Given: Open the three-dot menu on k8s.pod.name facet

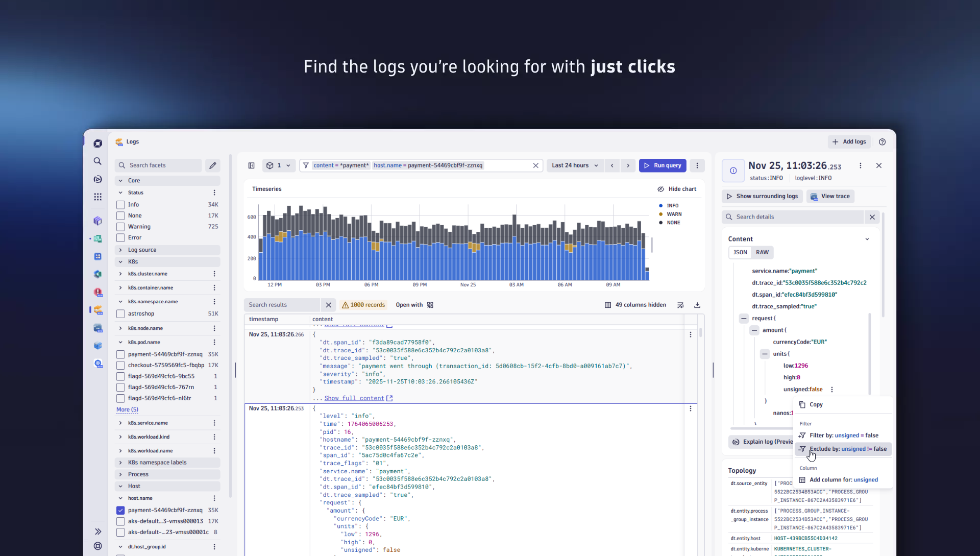Looking at the screenshot, I should tap(214, 342).
